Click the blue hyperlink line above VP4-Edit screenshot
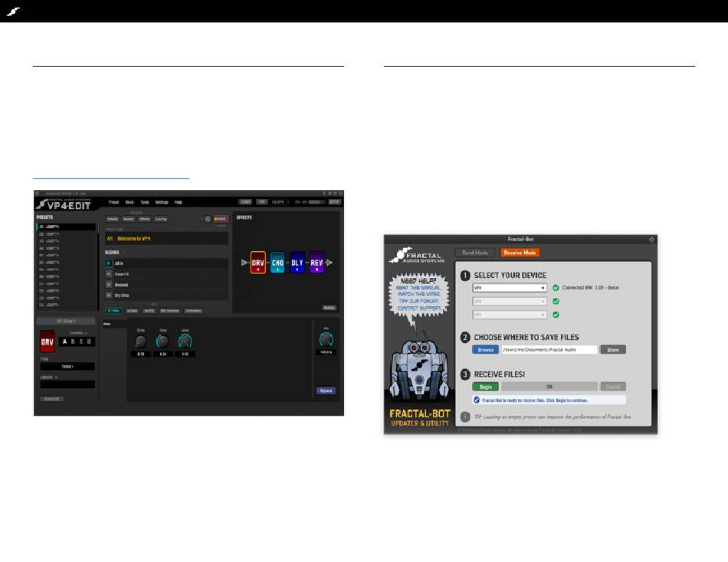Screen dimensions: 728x562 [111, 178]
